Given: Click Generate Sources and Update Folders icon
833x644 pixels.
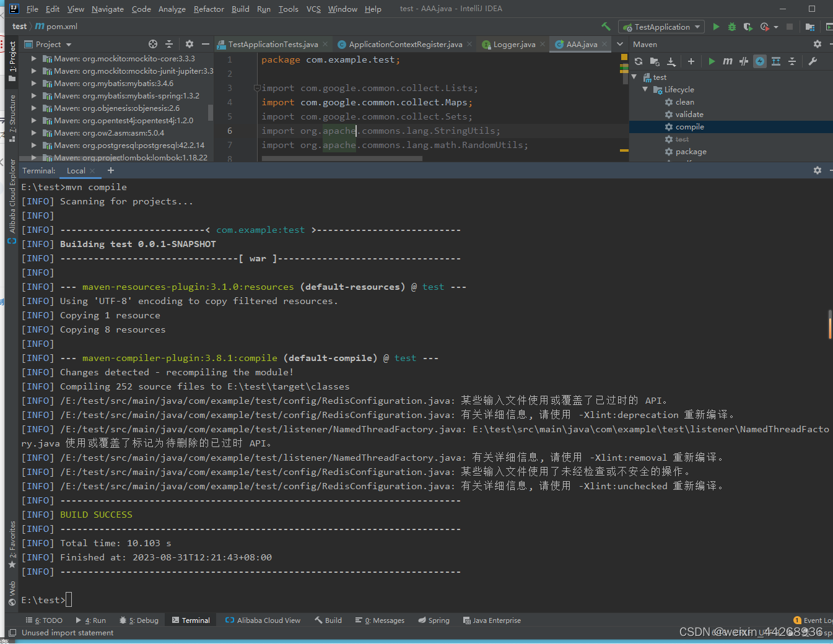Looking at the screenshot, I should 655,61.
